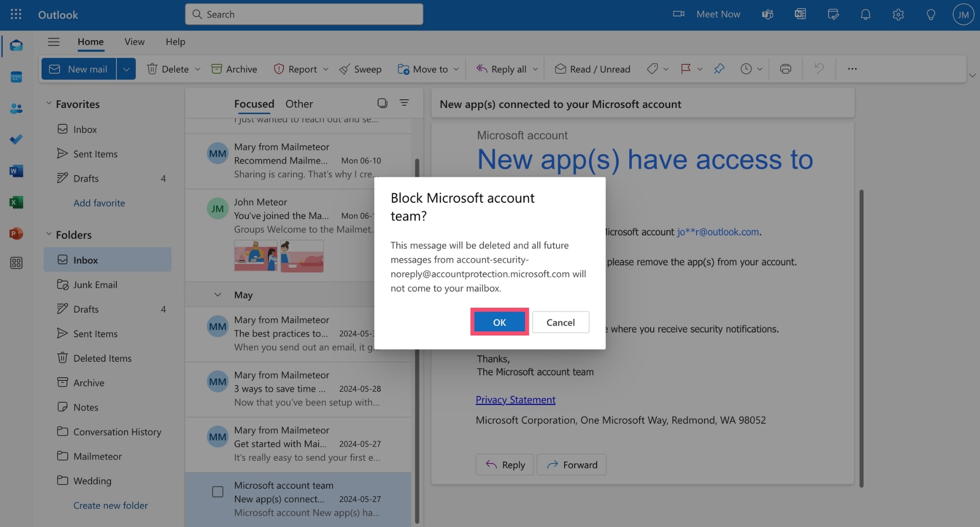Open People from the left rail

[x=16, y=108]
